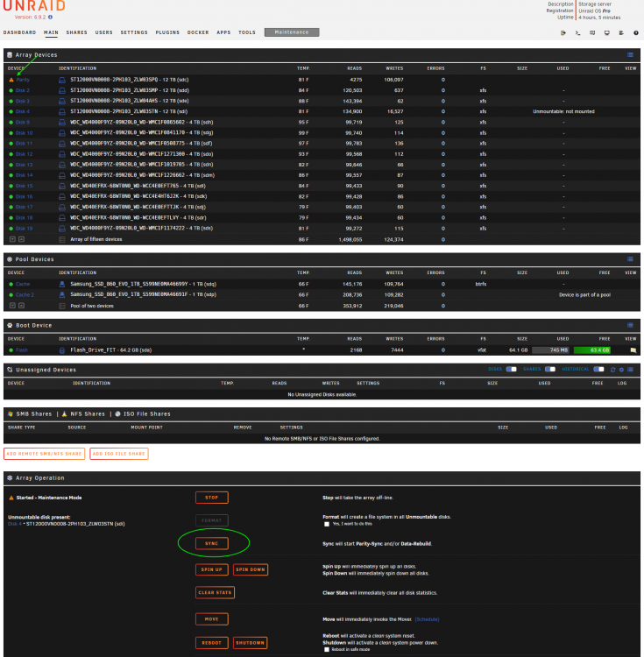Browse the Flash drive folder icon
Screen dimensions: 644x657
click(633, 350)
